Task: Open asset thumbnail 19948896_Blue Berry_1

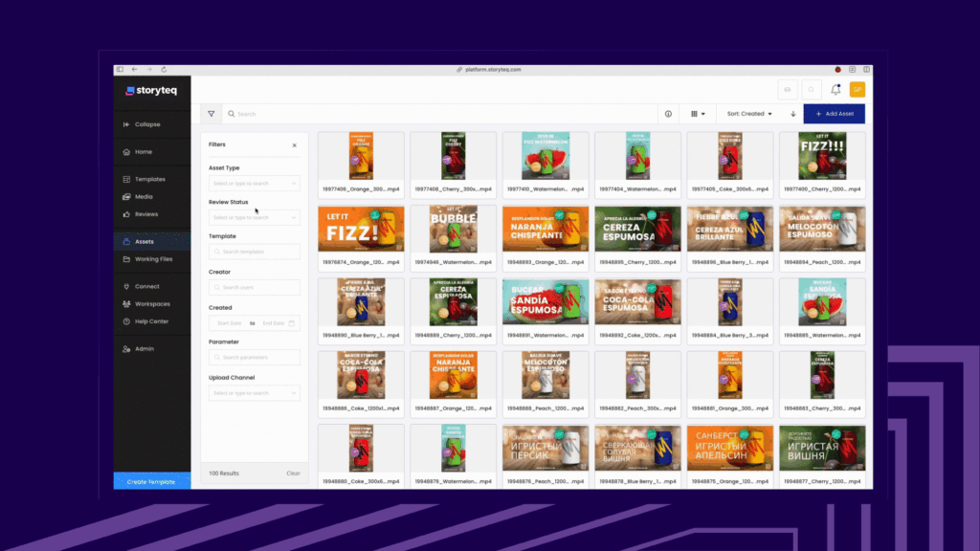Action: pos(730,230)
